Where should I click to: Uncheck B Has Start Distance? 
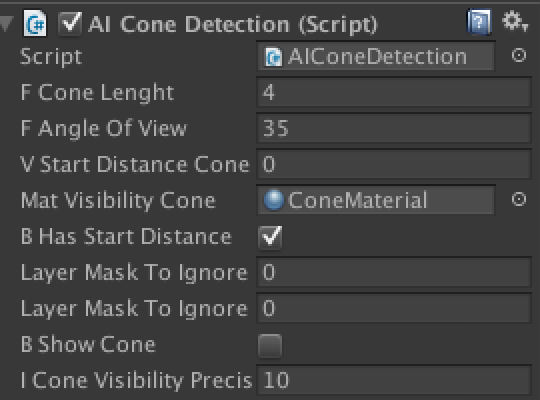[270, 237]
